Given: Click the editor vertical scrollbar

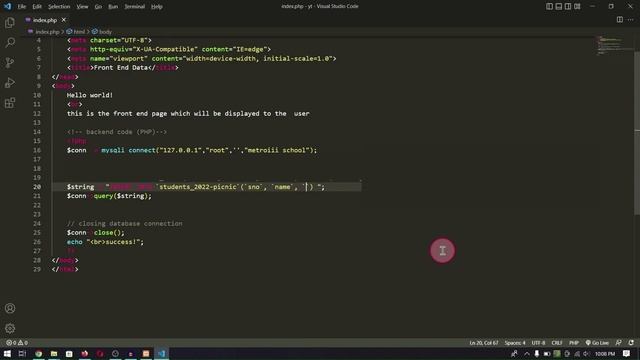Looking at the screenshot, I should click(x=637, y=133).
